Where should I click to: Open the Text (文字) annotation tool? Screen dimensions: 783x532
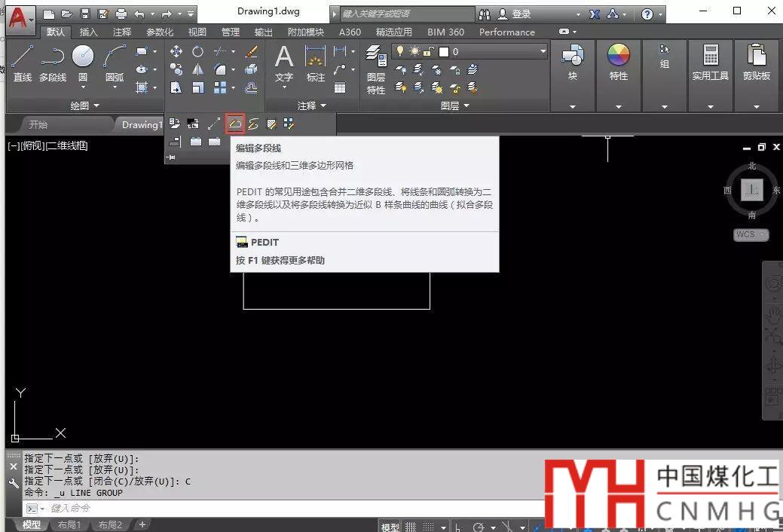(x=283, y=63)
